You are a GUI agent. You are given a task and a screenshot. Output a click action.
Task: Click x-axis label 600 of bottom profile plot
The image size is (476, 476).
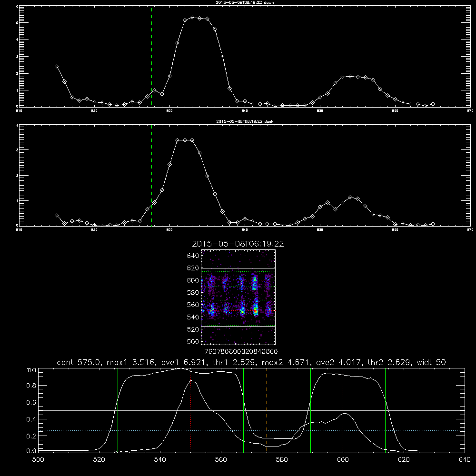click(x=343, y=460)
